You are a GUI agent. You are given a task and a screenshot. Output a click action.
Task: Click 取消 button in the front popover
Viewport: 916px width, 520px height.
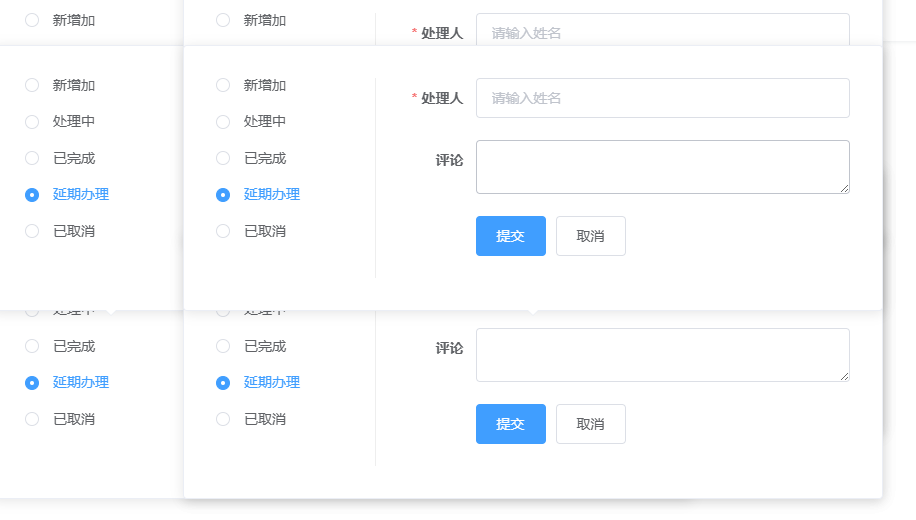[591, 236]
